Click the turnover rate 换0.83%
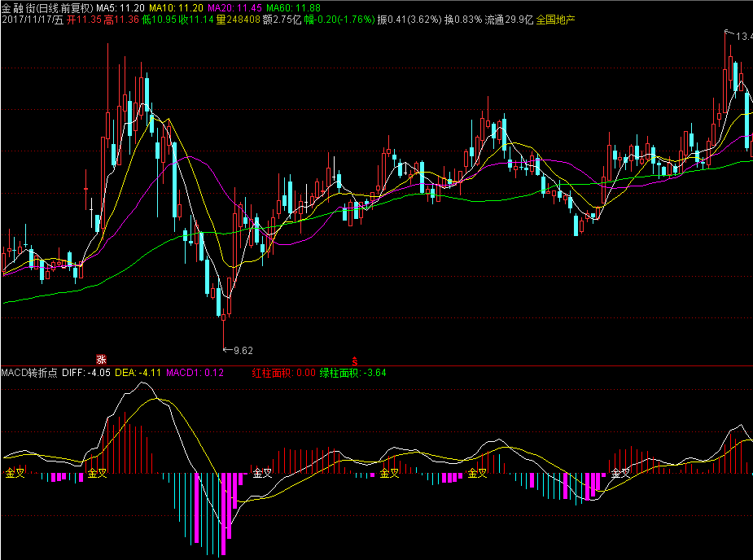Viewport: 753px width, 560px height. (463, 20)
